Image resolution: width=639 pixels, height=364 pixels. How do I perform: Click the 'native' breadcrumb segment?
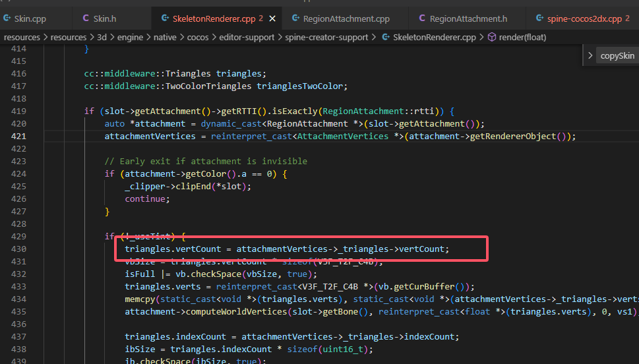(165, 38)
